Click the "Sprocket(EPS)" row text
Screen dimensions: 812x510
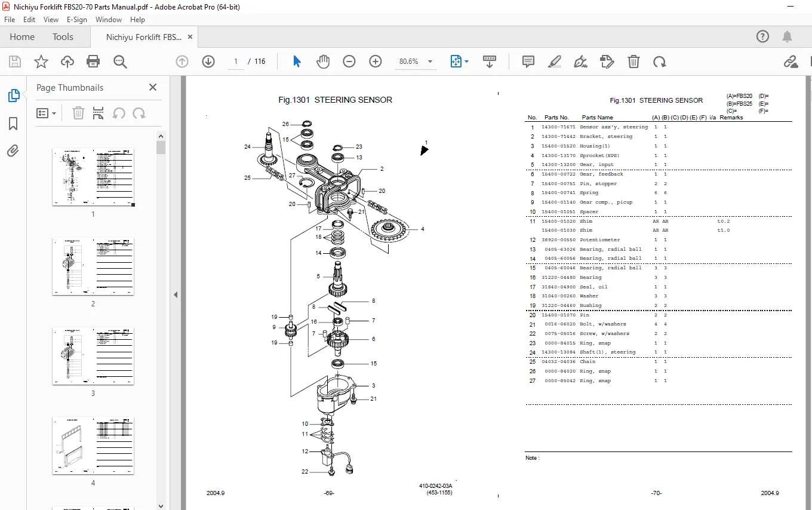(x=599, y=155)
